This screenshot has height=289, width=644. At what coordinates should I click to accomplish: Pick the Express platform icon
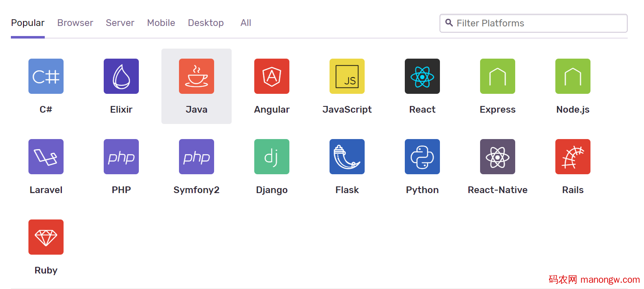(498, 76)
